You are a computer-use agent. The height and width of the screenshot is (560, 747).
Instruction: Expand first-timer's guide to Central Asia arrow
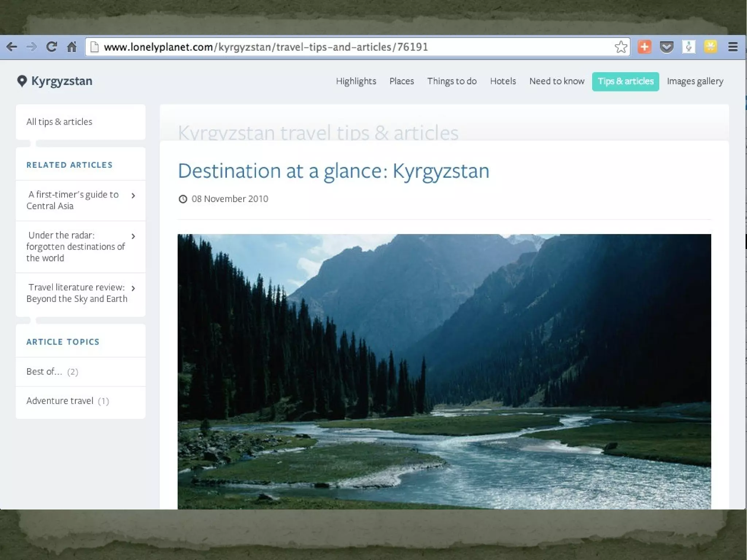tap(133, 196)
